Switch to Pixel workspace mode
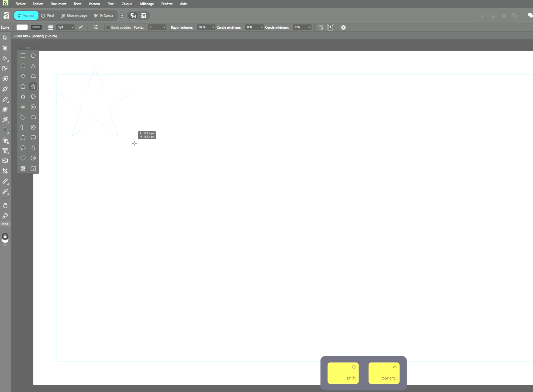The height and width of the screenshot is (392, 533). [48, 16]
